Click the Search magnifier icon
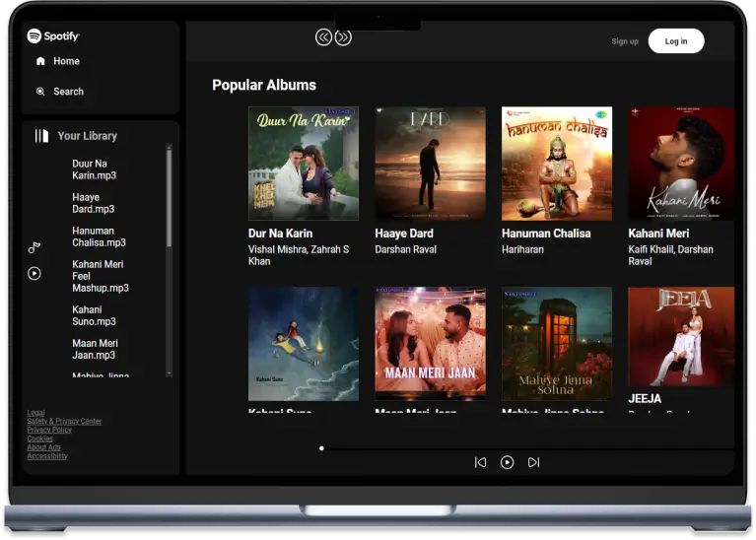This screenshot has width=756, height=540. click(40, 92)
